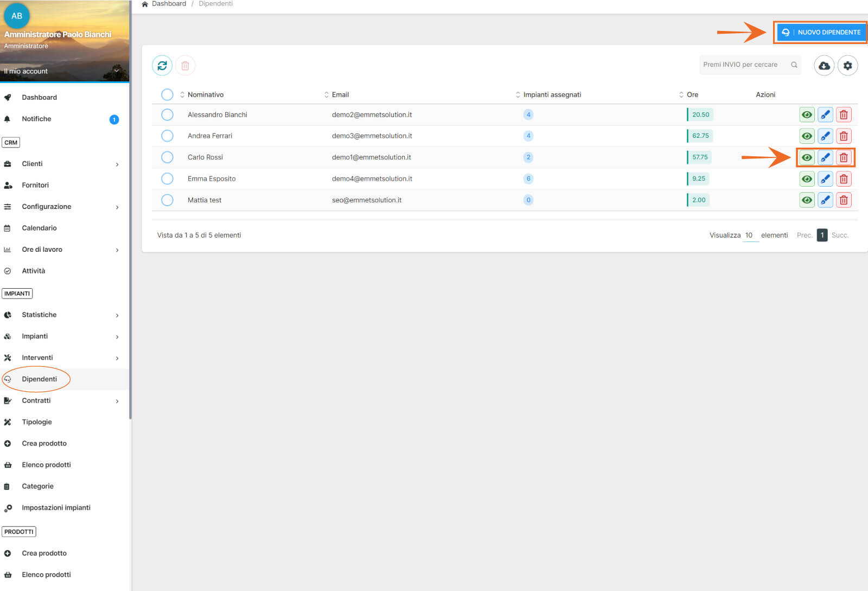This screenshot has width=868, height=591.
Task: Edit Alessandro Bianchi with pencil icon
Action: click(825, 115)
